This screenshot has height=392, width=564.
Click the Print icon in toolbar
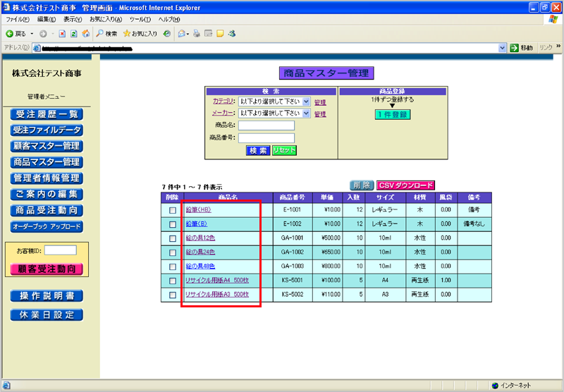pos(197,33)
